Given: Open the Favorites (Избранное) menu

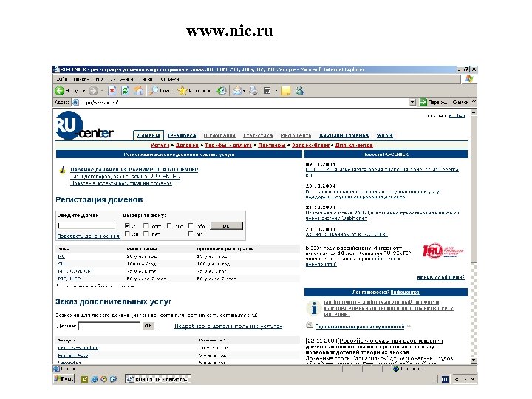Looking at the screenshot, I should tap(121, 79).
